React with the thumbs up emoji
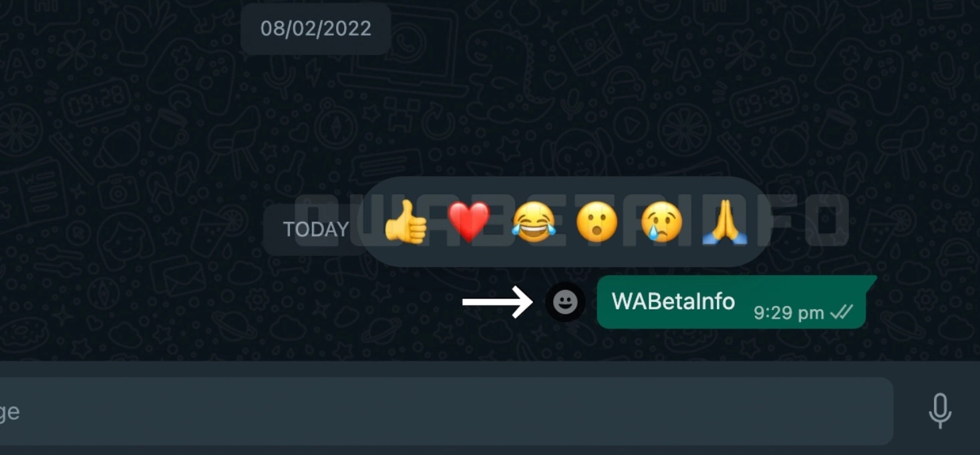This screenshot has width=980, height=455. pyautogui.click(x=406, y=222)
